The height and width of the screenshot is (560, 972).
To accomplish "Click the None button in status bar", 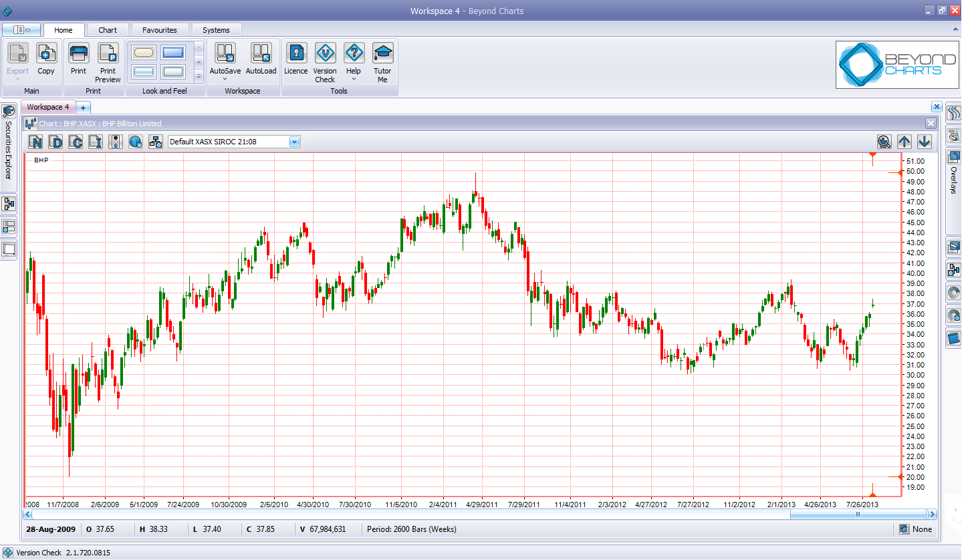I will [x=916, y=529].
